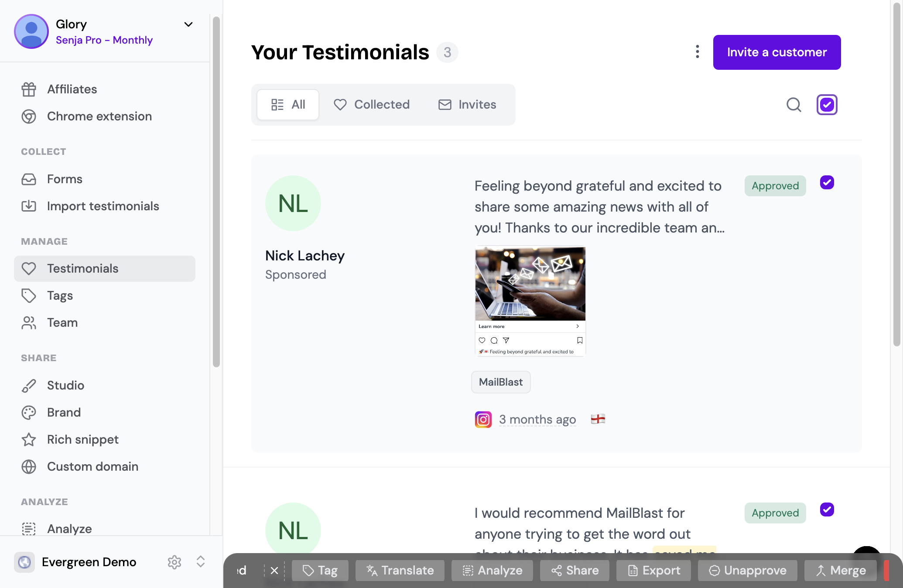Open the three-dot more options menu
This screenshot has width=903, height=588.
pos(698,52)
